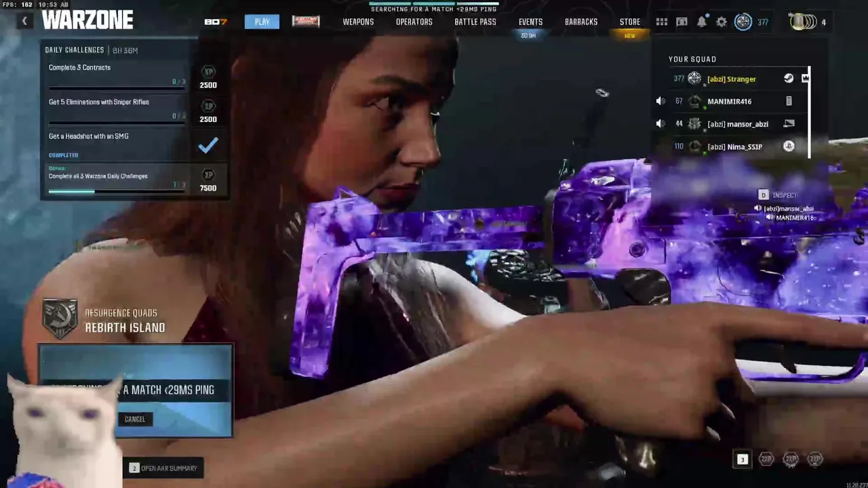Open the BO7 game tab
This screenshot has height=488, width=868.
216,22
